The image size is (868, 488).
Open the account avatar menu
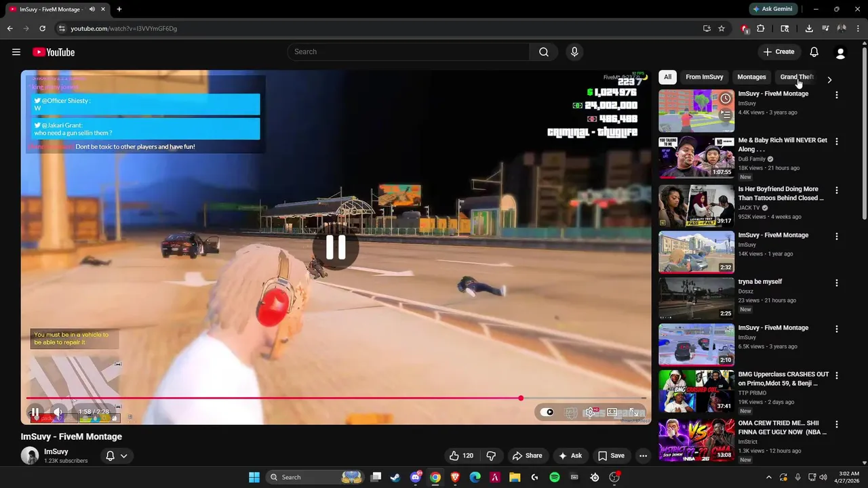tap(840, 52)
